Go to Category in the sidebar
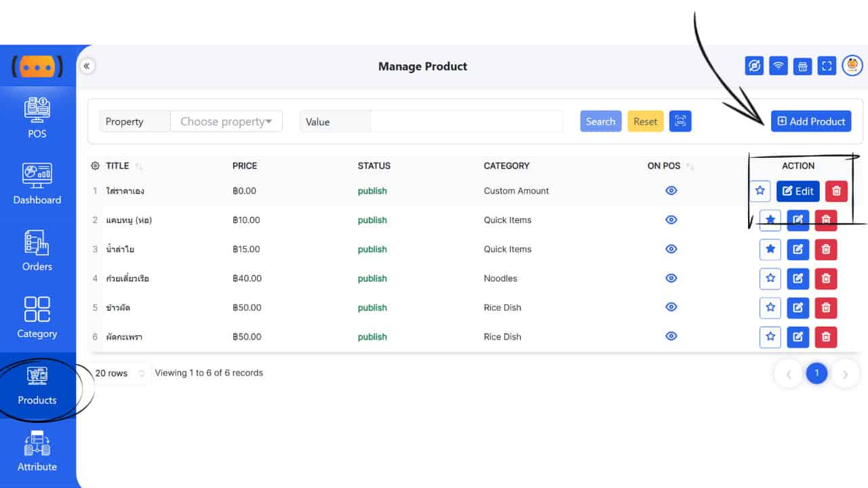 pyautogui.click(x=37, y=318)
